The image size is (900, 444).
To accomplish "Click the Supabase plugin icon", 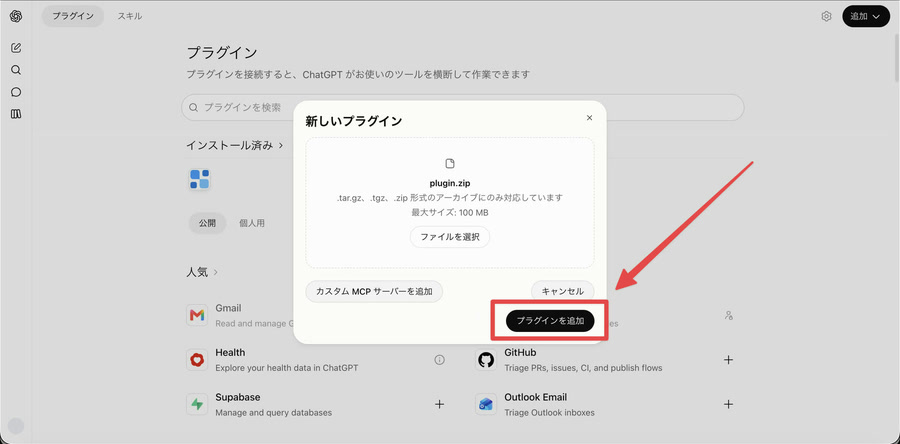I will (197, 404).
